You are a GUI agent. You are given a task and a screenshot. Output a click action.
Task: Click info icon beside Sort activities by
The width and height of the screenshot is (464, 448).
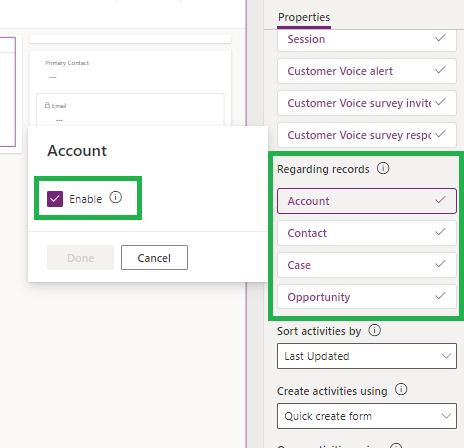coord(374,330)
